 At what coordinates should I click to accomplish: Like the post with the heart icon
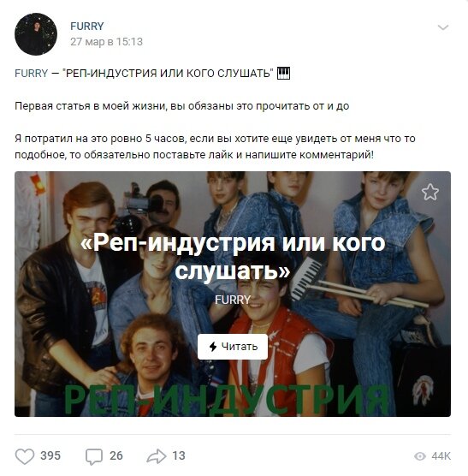25,456
